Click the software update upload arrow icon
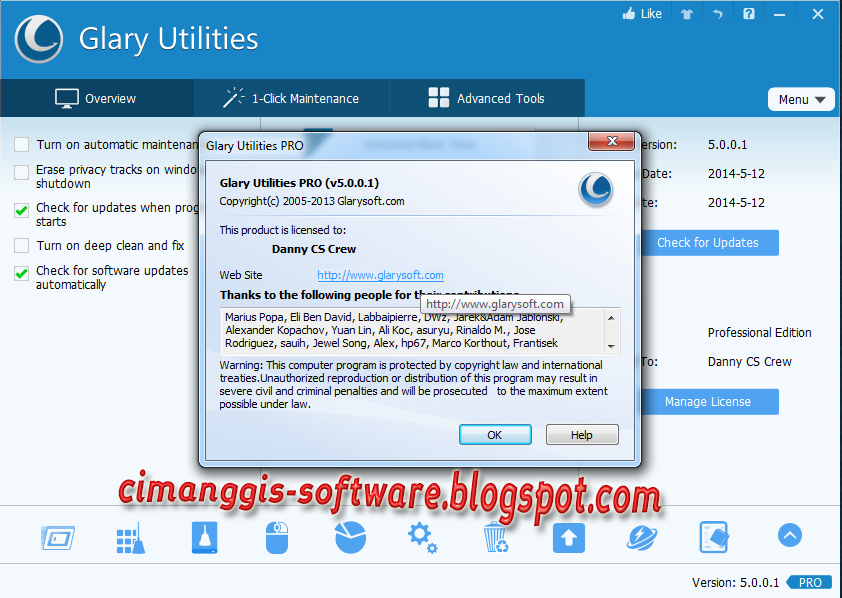Image resolution: width=842 pixels, height=598 pixels. 569,538
